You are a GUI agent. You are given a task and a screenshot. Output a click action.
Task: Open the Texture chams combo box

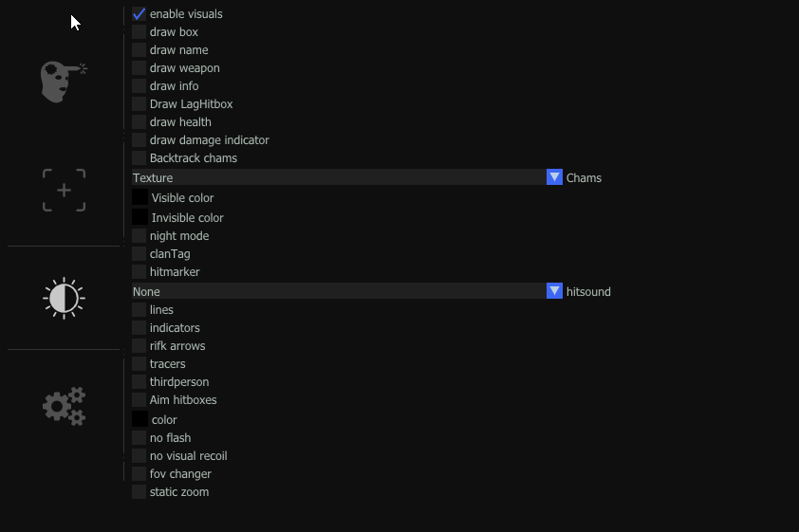point(339,177)
